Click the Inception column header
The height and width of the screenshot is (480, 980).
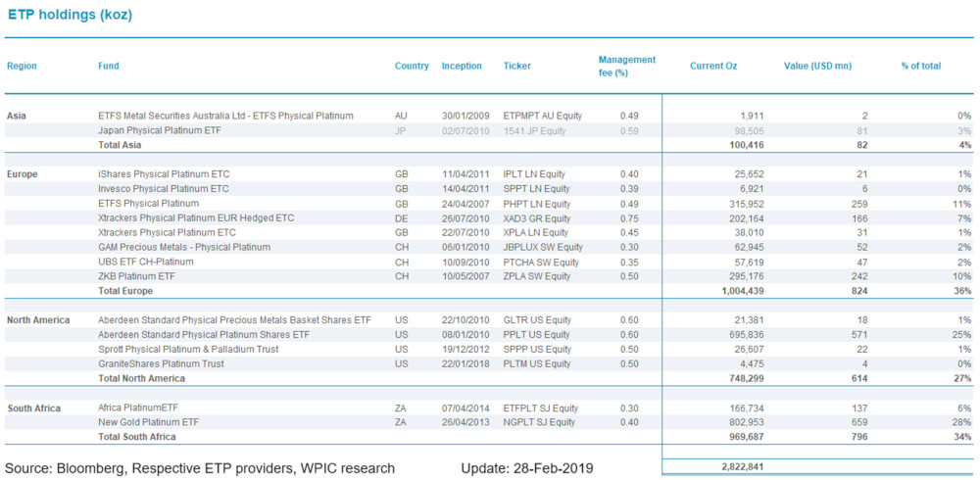(462, 67)
